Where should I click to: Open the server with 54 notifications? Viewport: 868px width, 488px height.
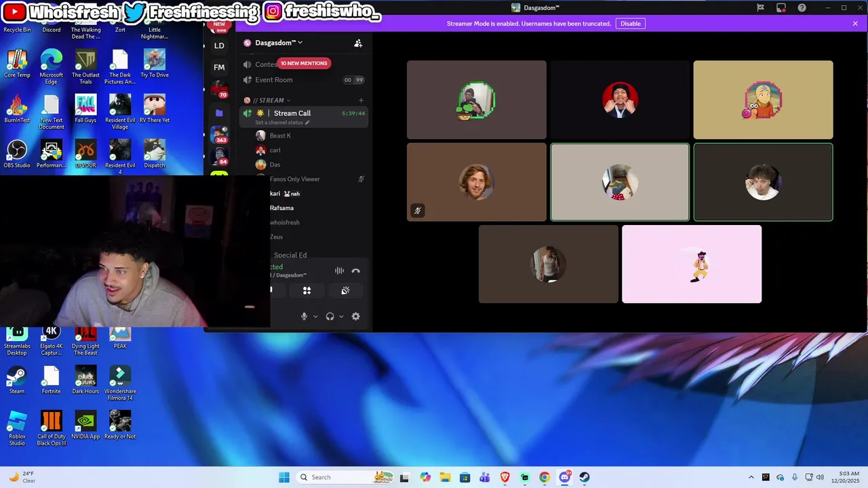point(219,157)
